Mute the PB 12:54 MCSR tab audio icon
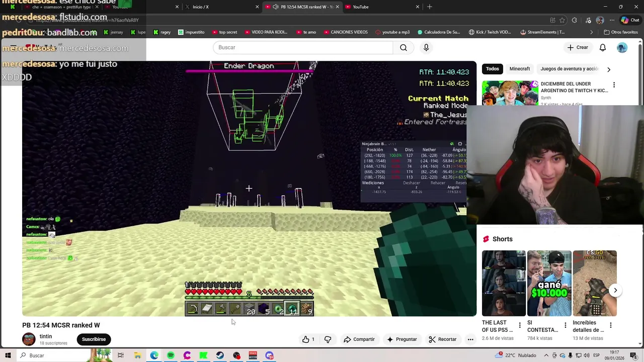Screen dimensions: 644x362 point(276,7)
